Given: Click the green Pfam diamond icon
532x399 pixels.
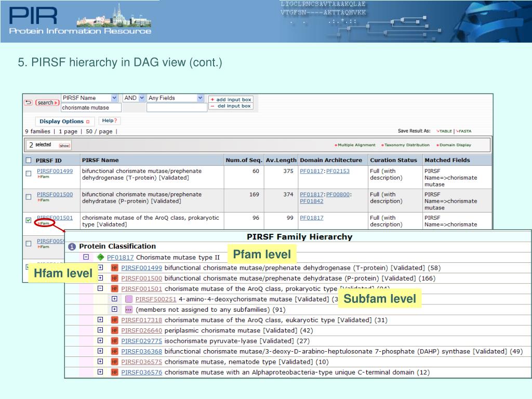Looking at the screenshot, I should click(100, 257).
